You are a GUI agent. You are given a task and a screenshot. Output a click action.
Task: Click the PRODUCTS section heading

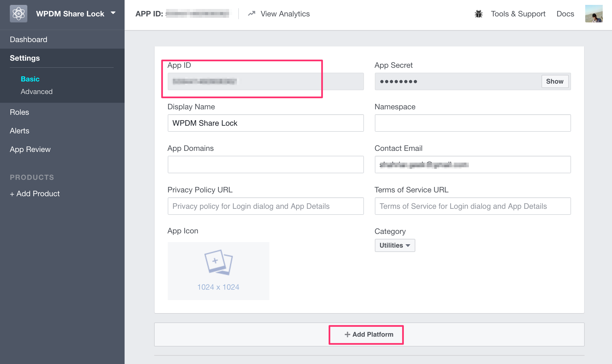32,177
